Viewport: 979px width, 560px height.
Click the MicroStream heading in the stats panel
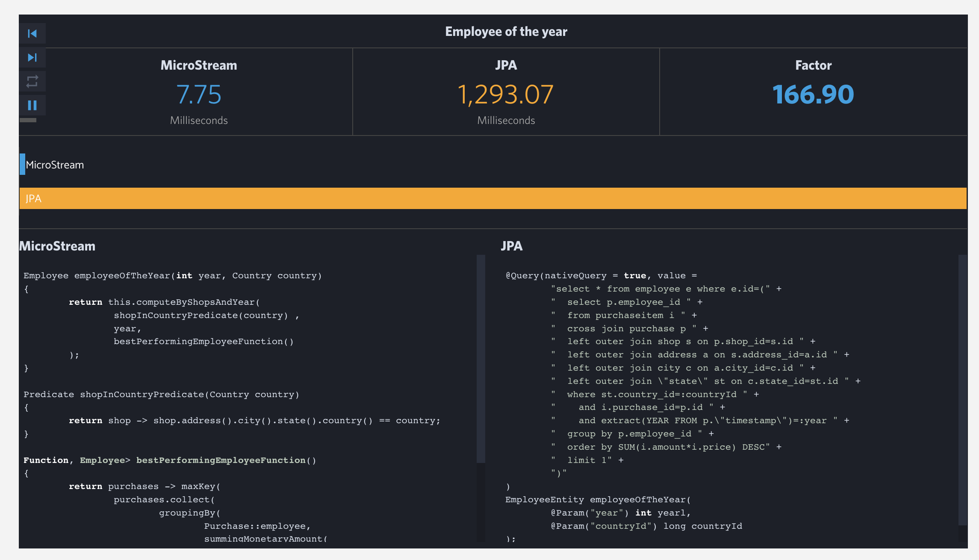(199, 65)
